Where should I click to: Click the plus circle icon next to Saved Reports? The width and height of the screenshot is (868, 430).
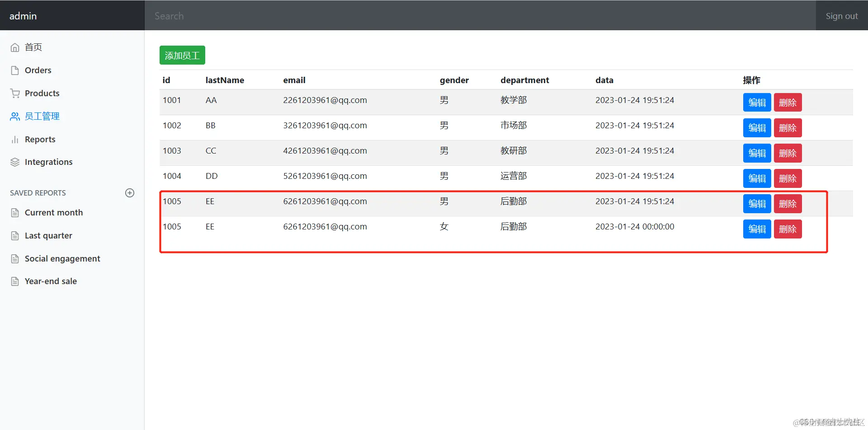click(130, 193)
